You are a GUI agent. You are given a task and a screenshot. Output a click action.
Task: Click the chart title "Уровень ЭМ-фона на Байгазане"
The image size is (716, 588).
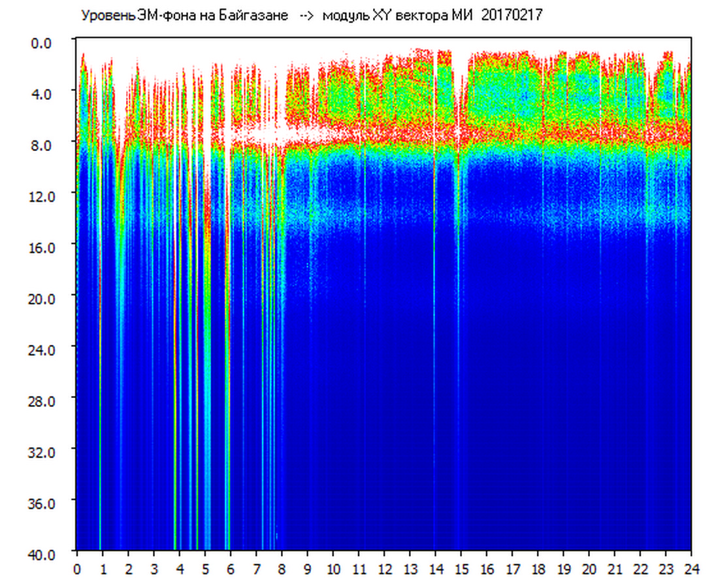(x=184, y=16)
